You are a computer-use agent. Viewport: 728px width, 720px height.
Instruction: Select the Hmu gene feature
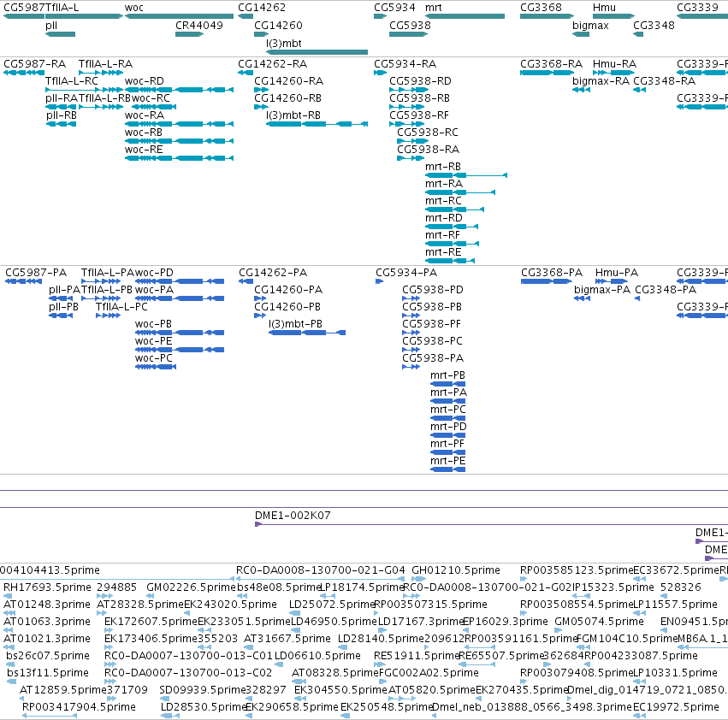pyautogui.click(x=613, y=16)
